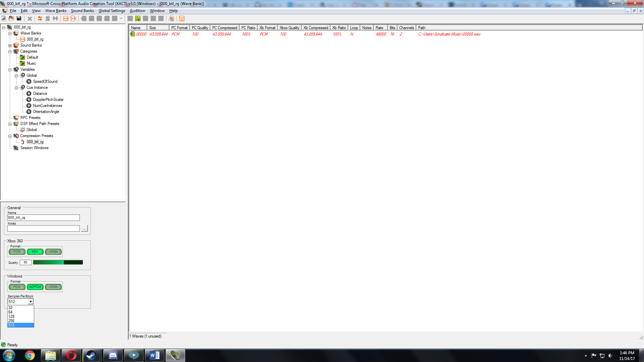Click the orange export arrow toolbar icon
This screenshot has width=644, height=362.
[171, 18]
